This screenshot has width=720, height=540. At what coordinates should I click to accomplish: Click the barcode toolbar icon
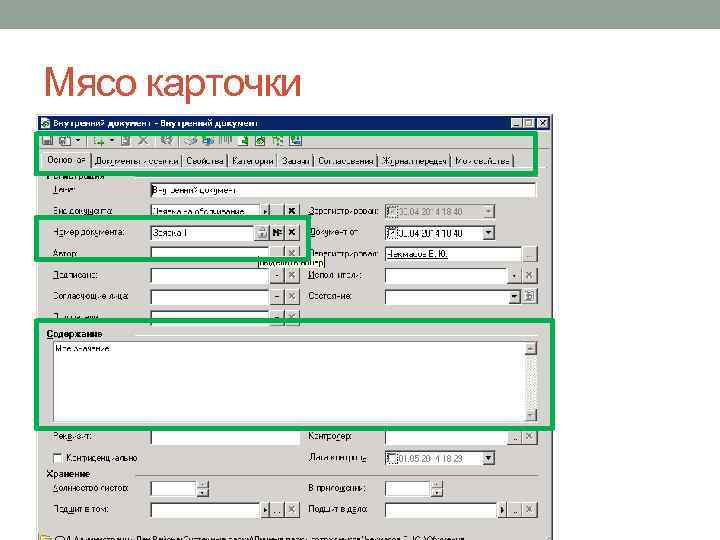pyautogui.click(x=225, y=141)
